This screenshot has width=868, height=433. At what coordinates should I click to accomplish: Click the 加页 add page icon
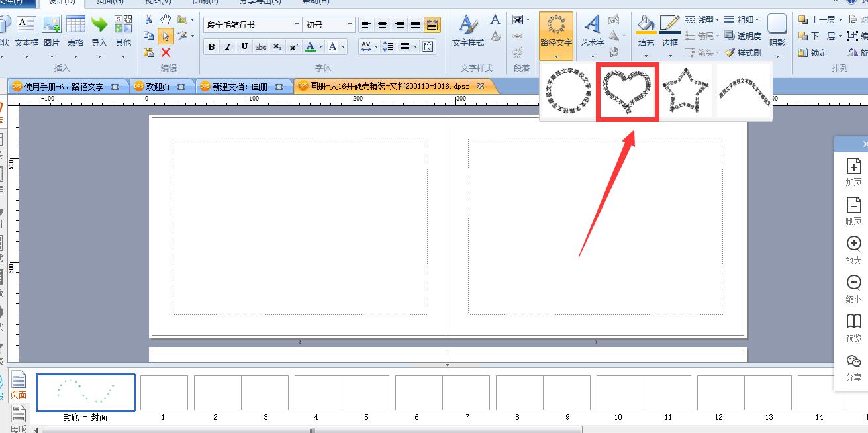tap(853, 172)
